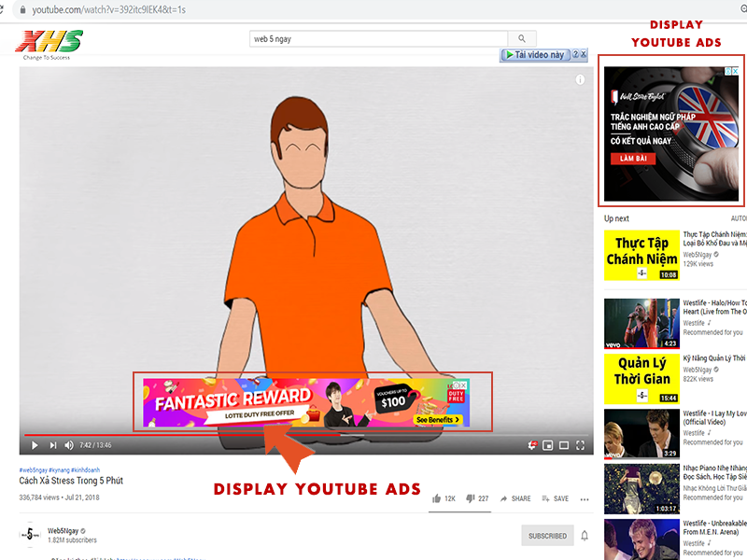
Task: Enable miniplayer mode icon
Action: [548, 445]
